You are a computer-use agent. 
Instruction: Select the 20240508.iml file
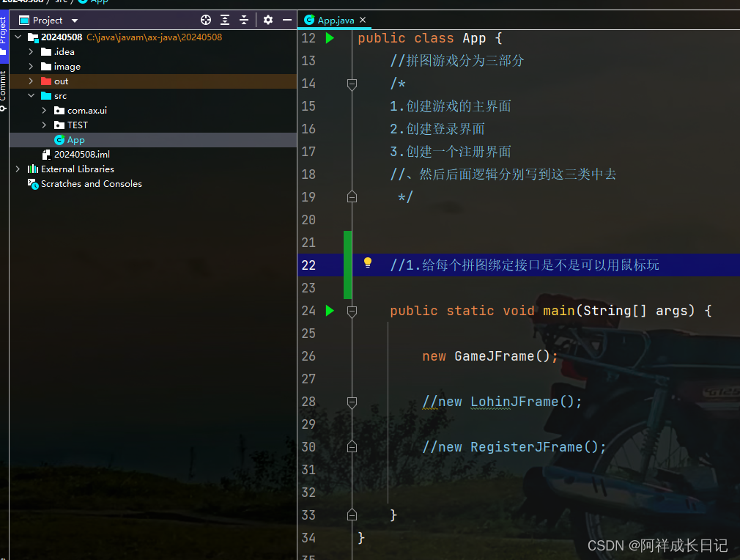point(81,155)
